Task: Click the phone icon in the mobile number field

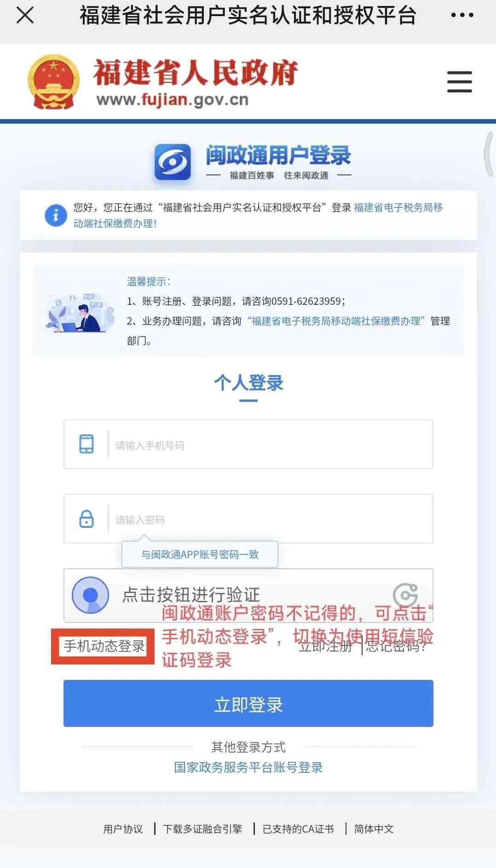Action: (87, 444)
